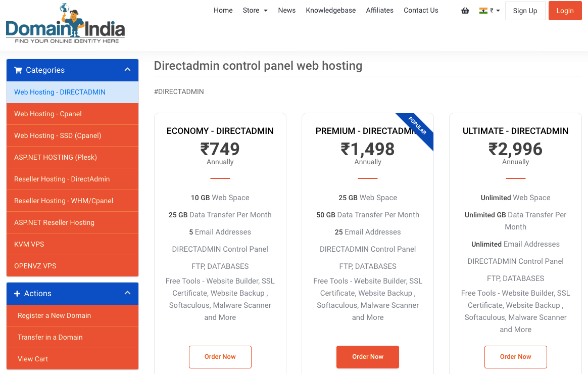Open the Knowledgebase page
This screenshot has height=374, width=588.
click(x=330, y=10)
